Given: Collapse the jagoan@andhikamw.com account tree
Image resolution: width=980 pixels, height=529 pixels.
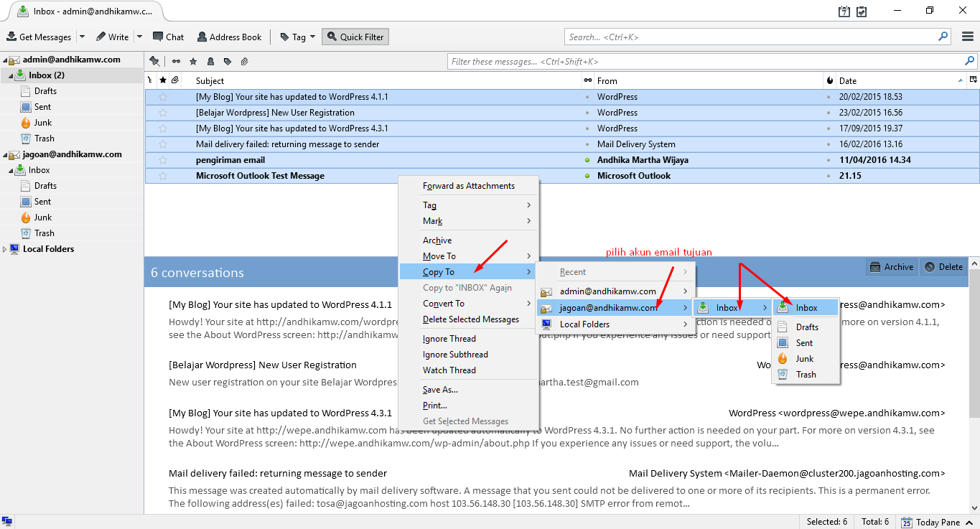Looking at the screenshot, I should point(4,154).
